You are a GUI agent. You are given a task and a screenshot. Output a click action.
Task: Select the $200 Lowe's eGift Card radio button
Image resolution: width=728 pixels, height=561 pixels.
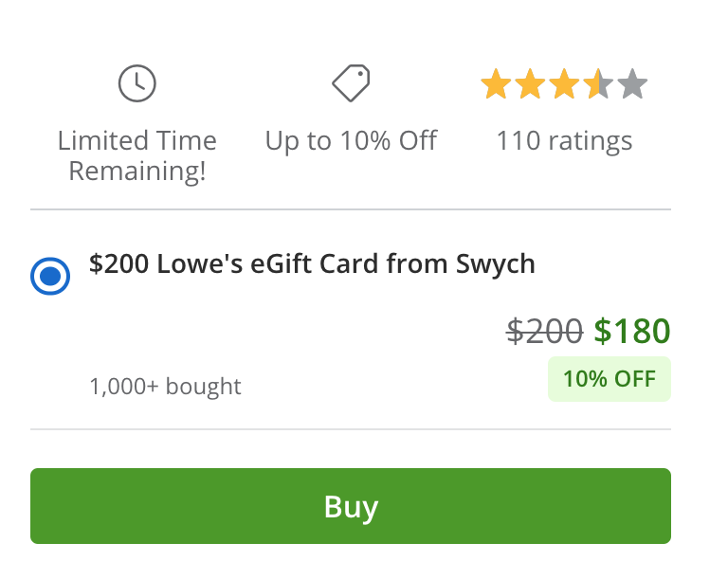point(50,276)
